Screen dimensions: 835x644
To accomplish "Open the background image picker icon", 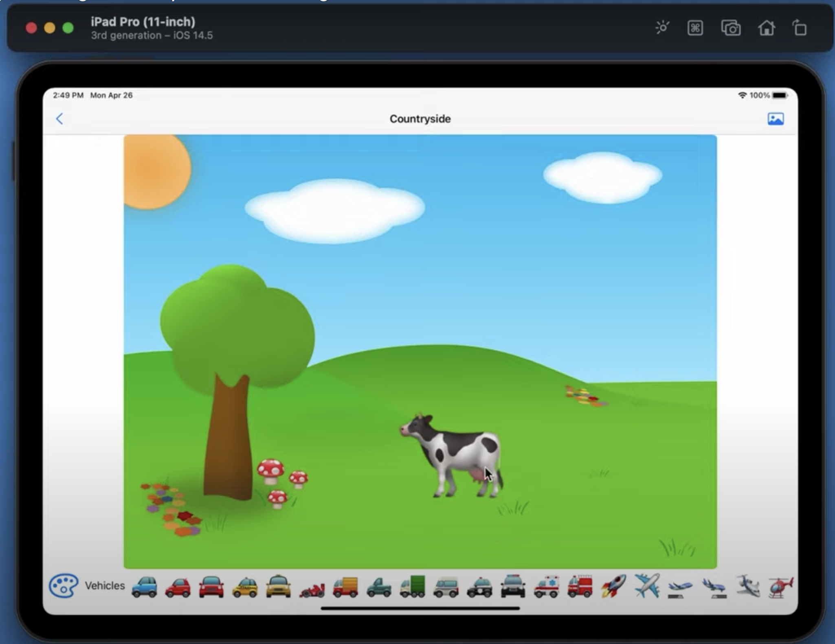I will (776, 119).
